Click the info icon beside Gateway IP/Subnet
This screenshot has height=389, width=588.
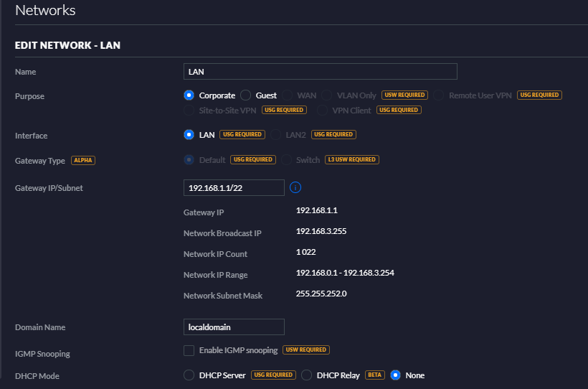(295, 187)
